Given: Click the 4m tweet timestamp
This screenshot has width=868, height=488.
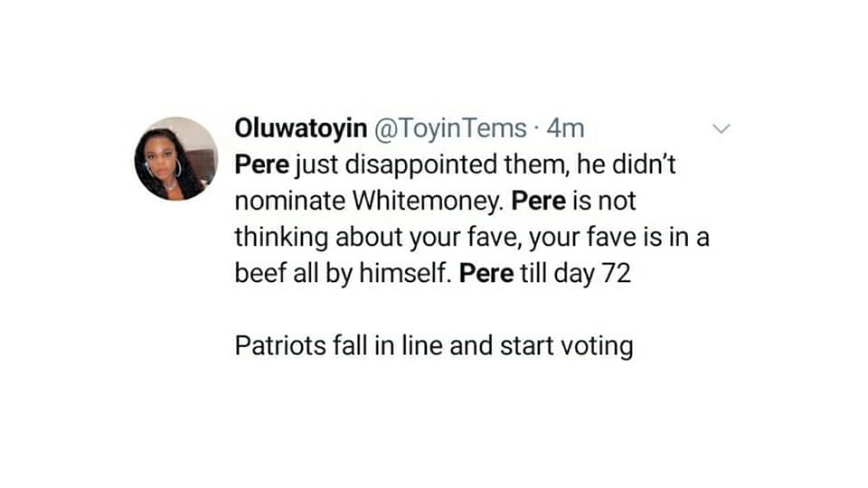Looking at the screenshot, I should pos(566,129).
